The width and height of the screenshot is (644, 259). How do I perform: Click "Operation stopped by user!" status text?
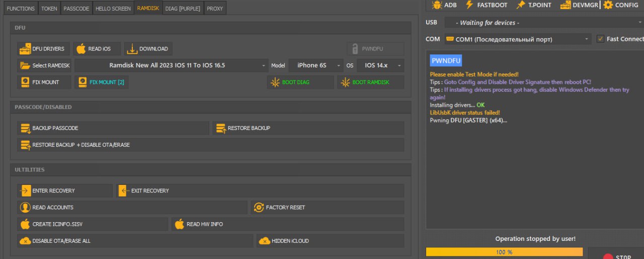(x=535, y=239)
